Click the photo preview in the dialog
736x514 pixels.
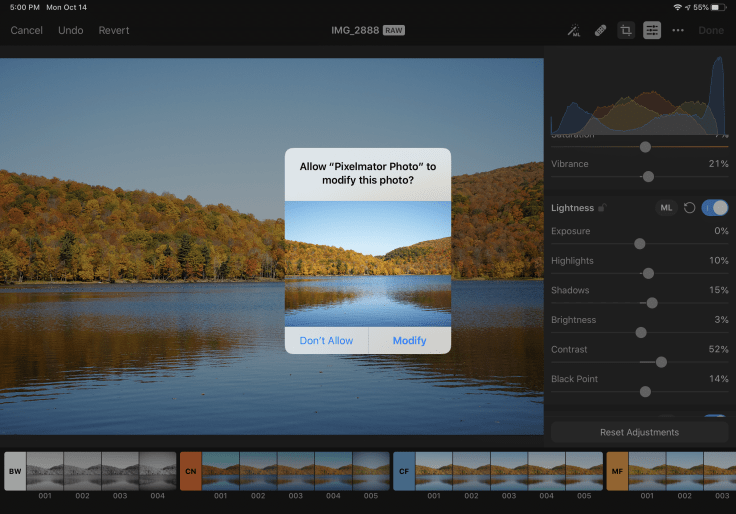pyautogui.click(x=368, y=264)
